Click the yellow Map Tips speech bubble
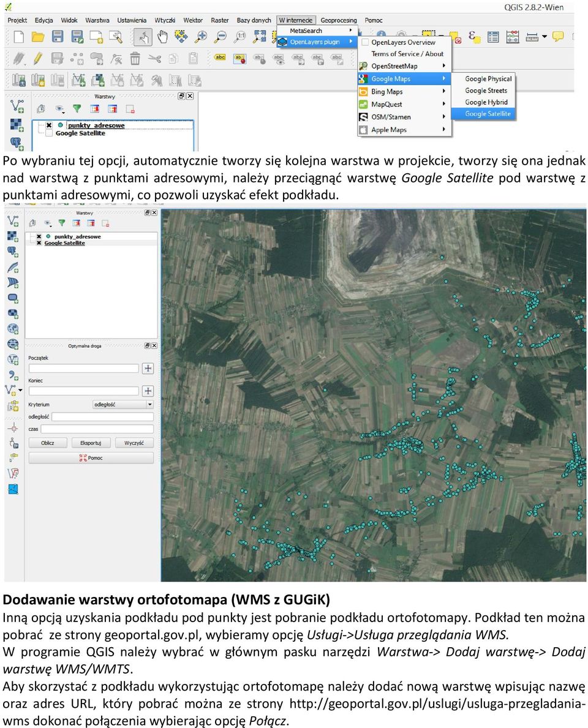The height and width of the screenshot is (728, 588). click(x=557, y=37)
